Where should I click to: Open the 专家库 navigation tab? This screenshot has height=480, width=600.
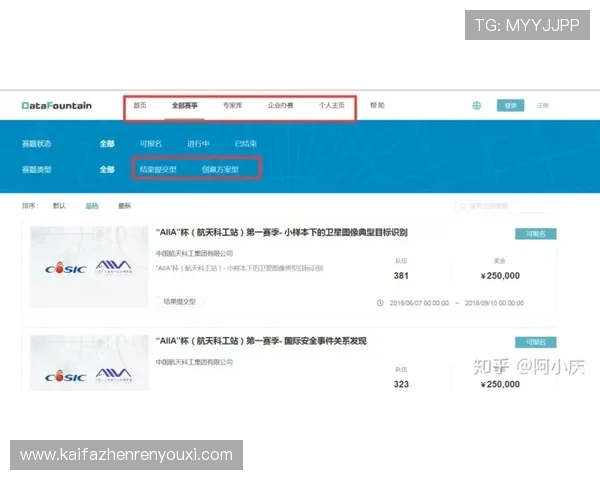233,105
